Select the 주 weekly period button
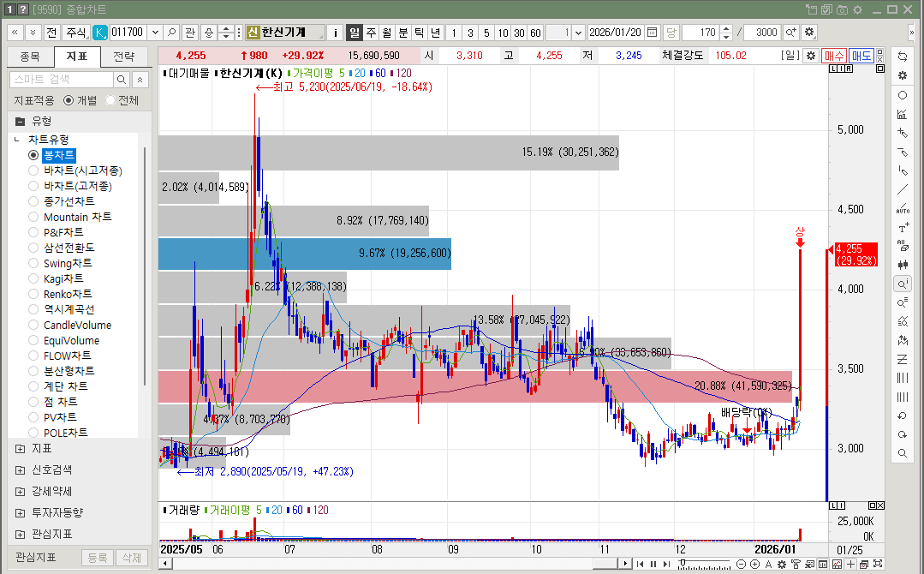924x574 pixels. [x=371, y=33]
